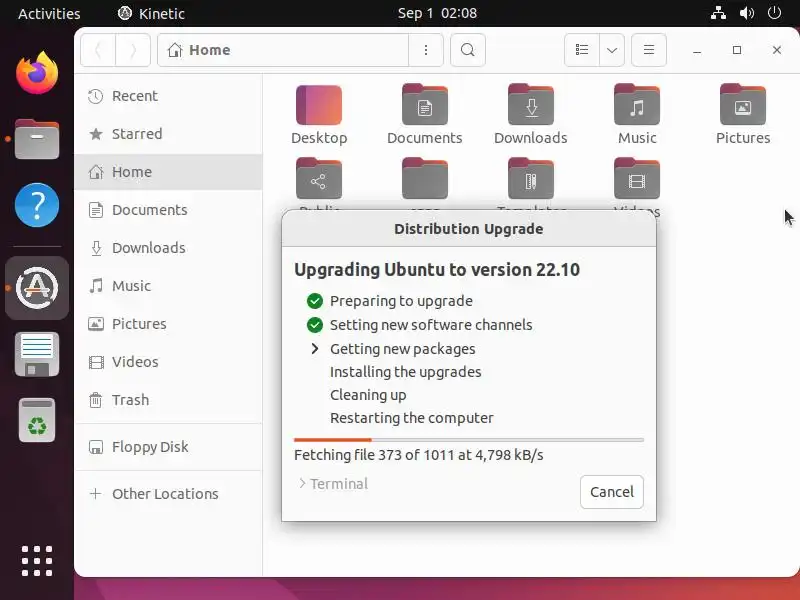The image size is (800, 600).
Task: Expand the Terminal section in upgrade dialog
Action: [x=333, y=484]
